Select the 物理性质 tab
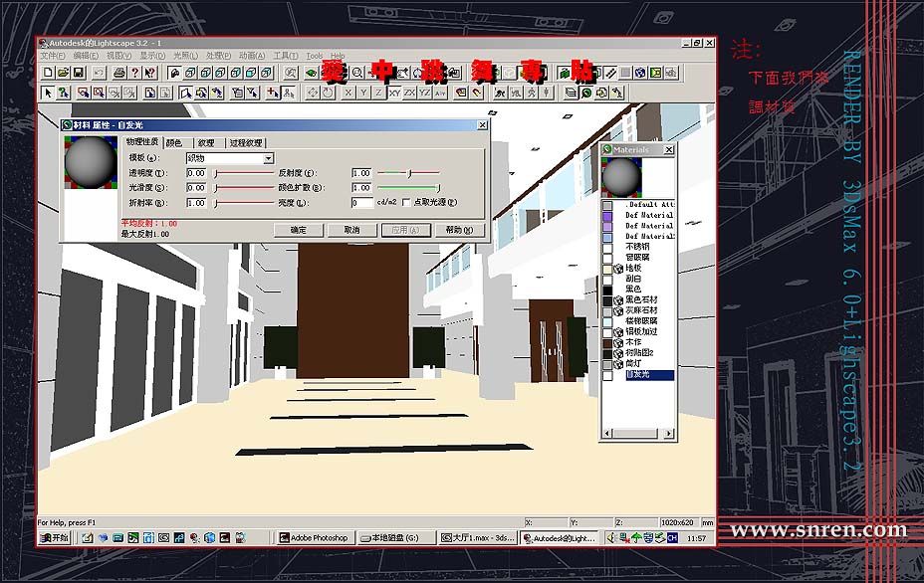The width and height of the screenshot is (924, 583). 142,142
